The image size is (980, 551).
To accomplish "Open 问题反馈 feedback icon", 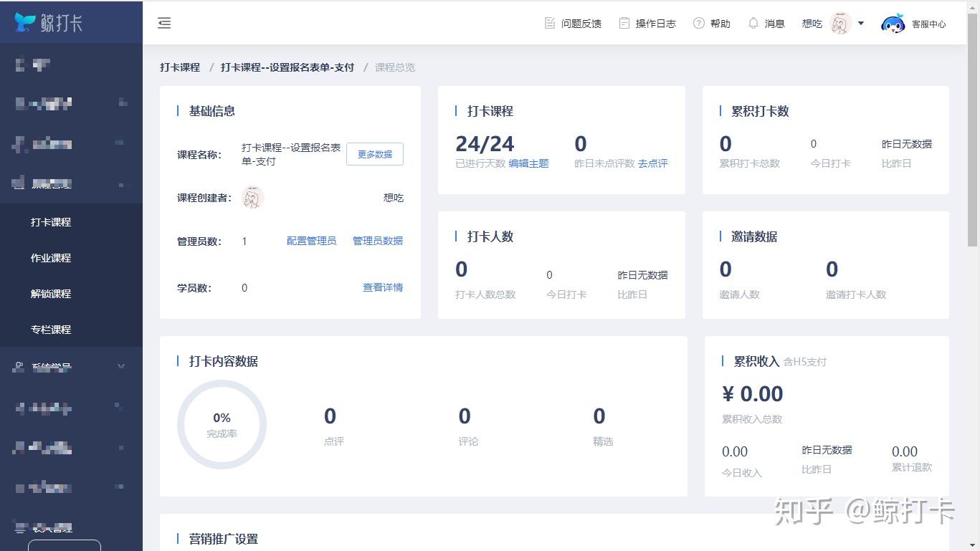I will click(550, 24).
